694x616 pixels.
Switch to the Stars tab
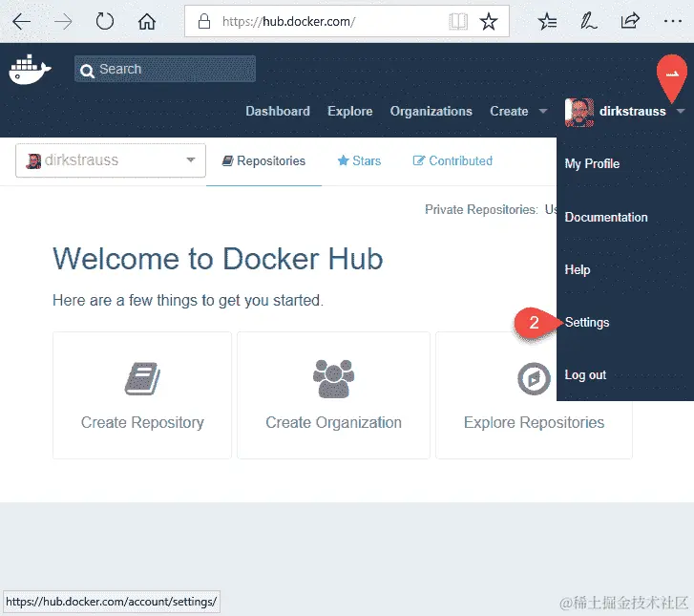[x=359, y=160]
